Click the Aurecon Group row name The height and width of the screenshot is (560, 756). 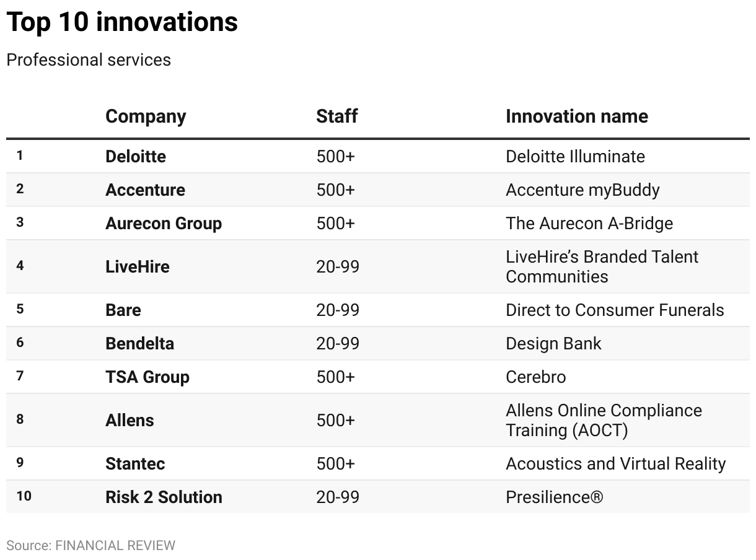[164, 223]
